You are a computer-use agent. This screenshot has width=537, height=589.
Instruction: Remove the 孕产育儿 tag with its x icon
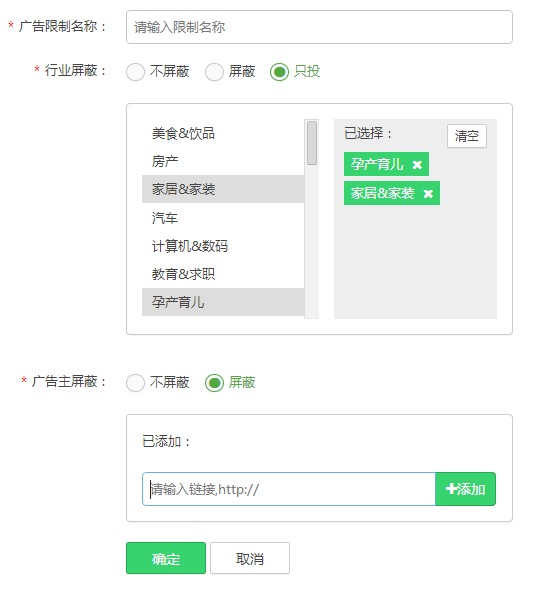pyautogui.click(x=417, y=165)
